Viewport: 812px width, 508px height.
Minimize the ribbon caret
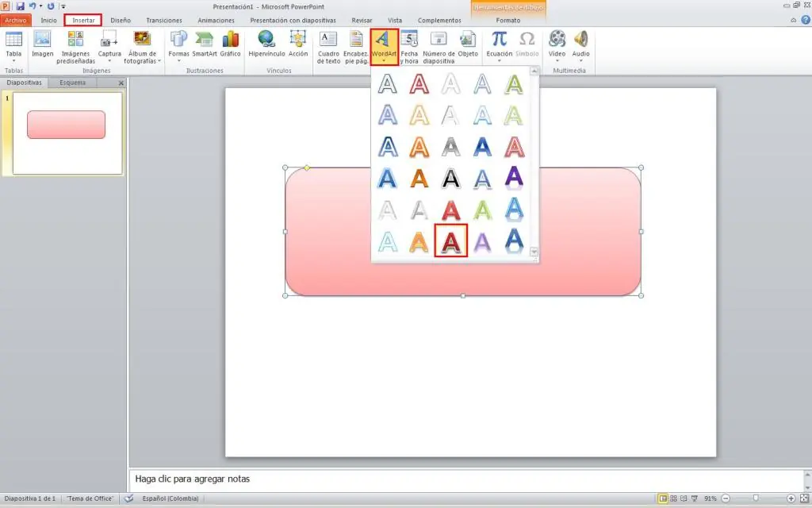[793, 20]
